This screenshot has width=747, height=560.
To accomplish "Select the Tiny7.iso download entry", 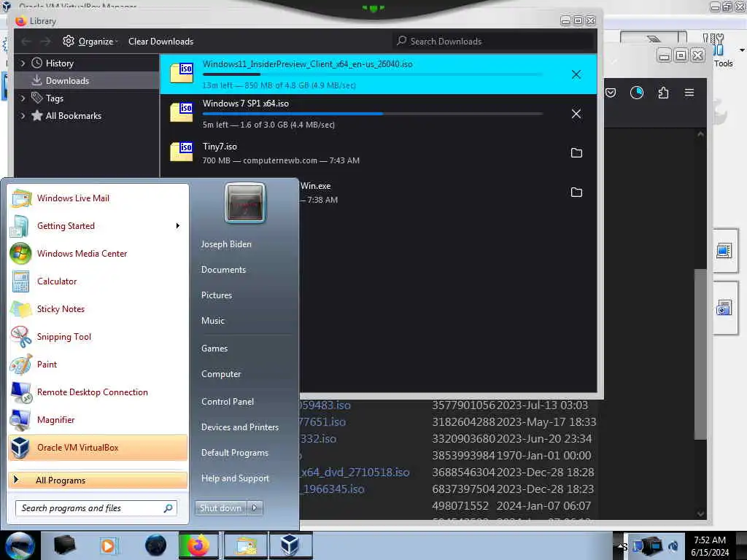I will click(379, 153).
